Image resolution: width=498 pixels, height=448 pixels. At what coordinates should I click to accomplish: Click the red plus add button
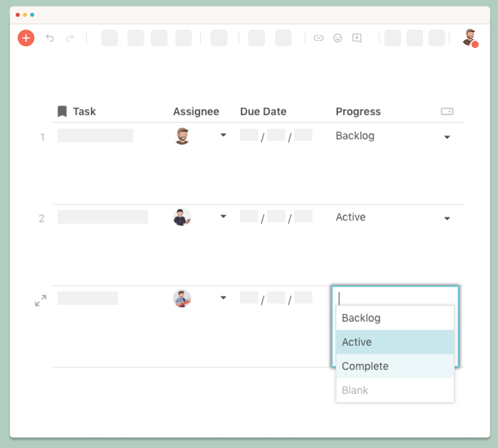click(26, 38)
